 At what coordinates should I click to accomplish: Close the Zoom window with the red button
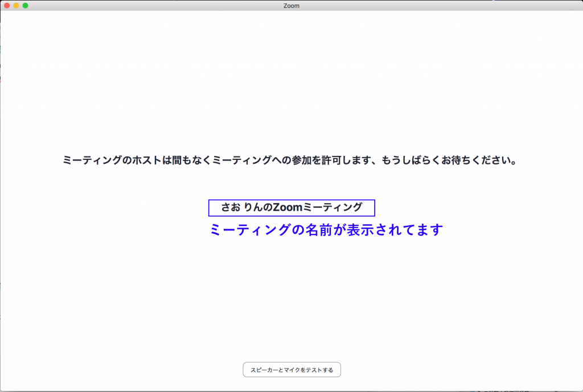pos(7,6)
